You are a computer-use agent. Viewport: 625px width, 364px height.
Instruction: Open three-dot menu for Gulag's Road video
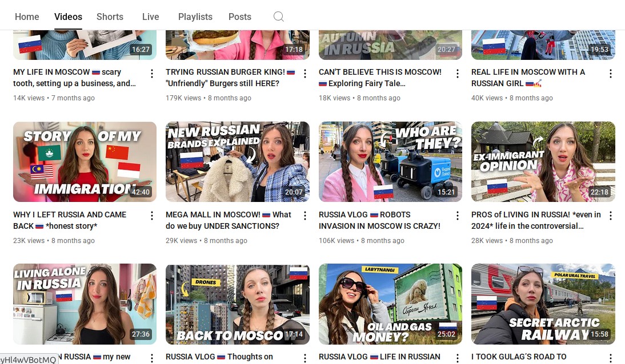point(611,358)
